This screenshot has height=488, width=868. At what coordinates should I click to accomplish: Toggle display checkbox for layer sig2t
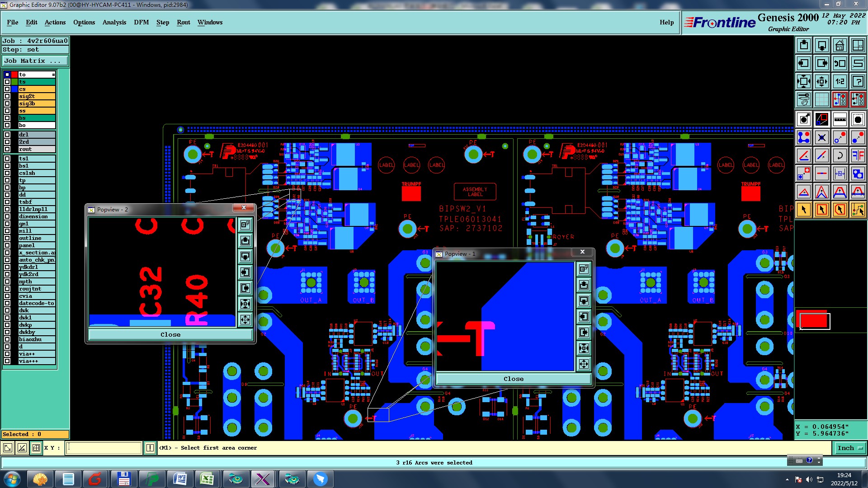(7, 96)
